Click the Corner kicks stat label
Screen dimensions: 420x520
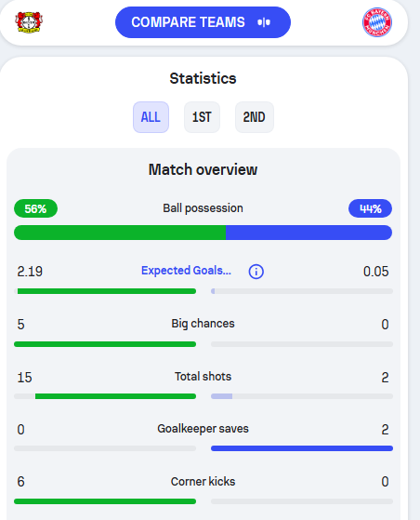(203, 482)
